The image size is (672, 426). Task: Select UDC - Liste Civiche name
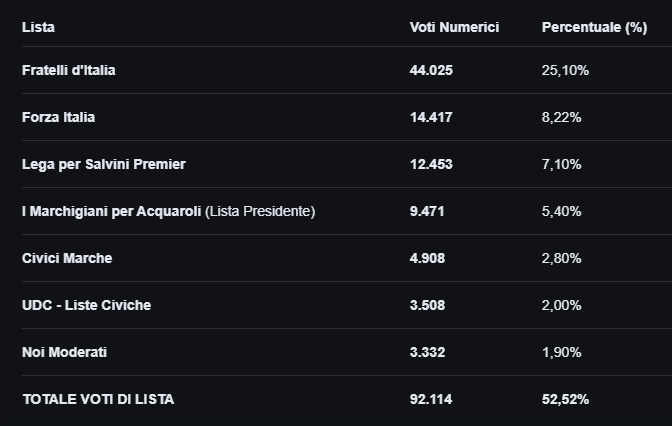(x=86, y=305)
